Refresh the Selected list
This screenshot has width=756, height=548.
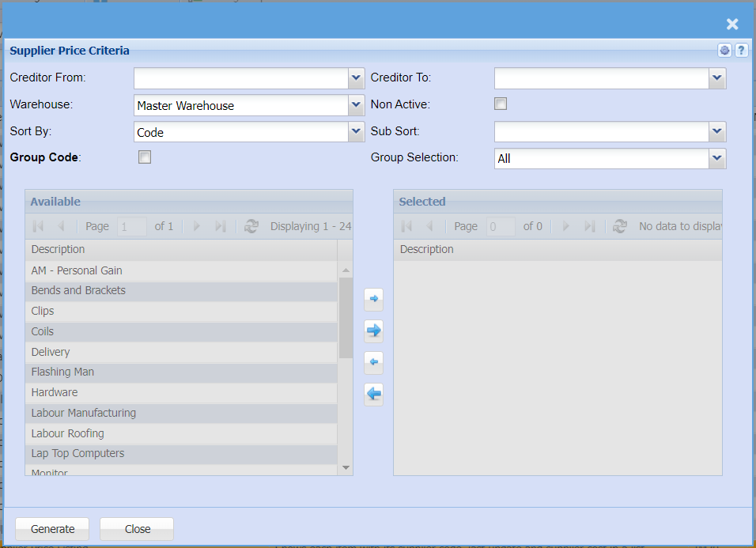(x=620, y=226)
